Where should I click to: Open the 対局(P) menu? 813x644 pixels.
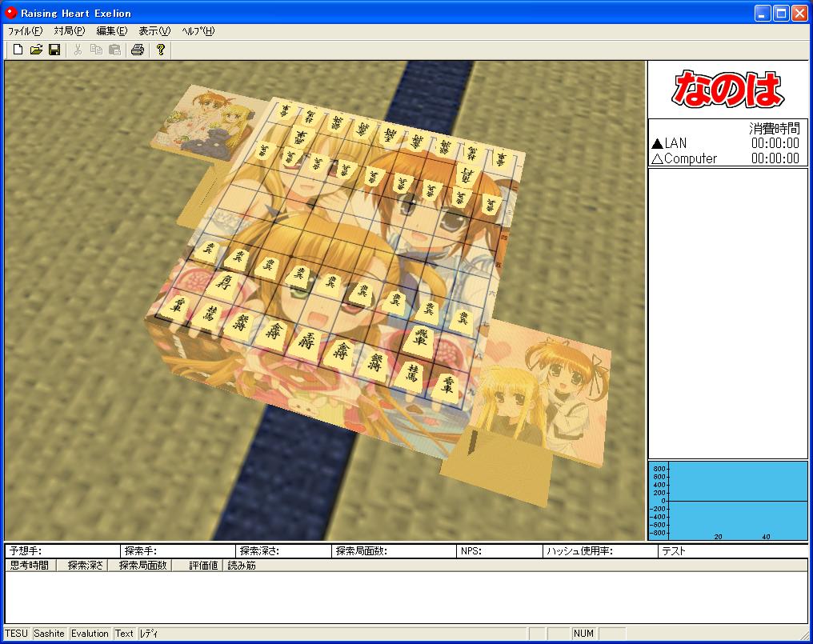click(70, 31)
